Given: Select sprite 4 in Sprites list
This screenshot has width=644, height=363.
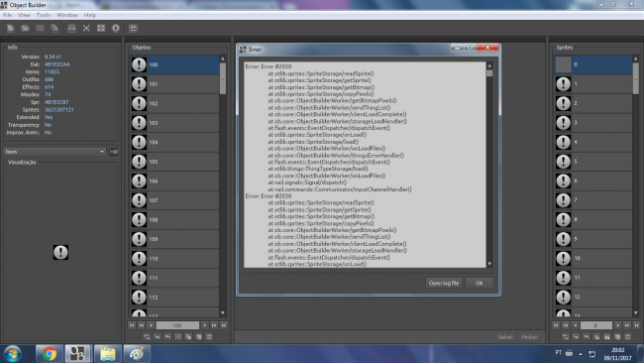Looking at the screenshot, I should tap(593, 142).
